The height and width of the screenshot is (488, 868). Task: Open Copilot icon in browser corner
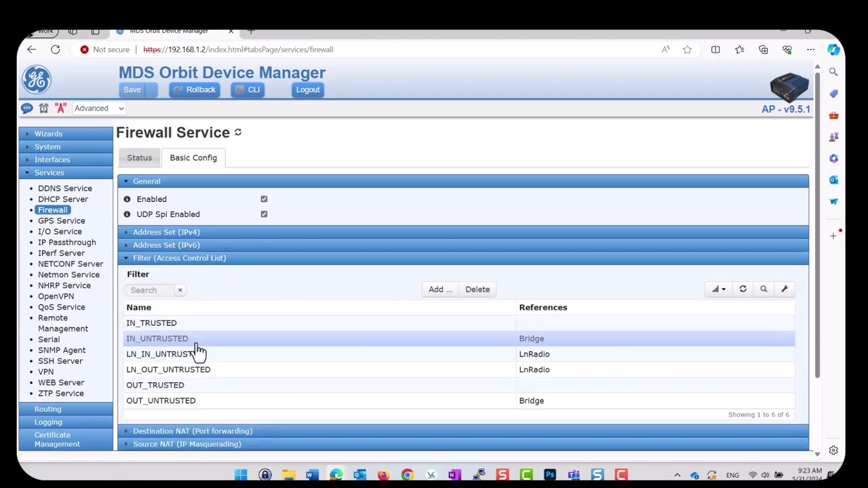(x=833, y=49)
